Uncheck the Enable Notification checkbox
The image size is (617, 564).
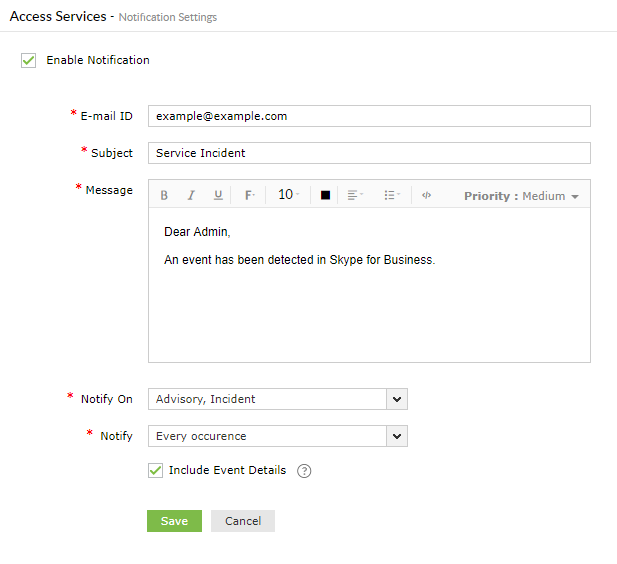[x=28, y=61]
